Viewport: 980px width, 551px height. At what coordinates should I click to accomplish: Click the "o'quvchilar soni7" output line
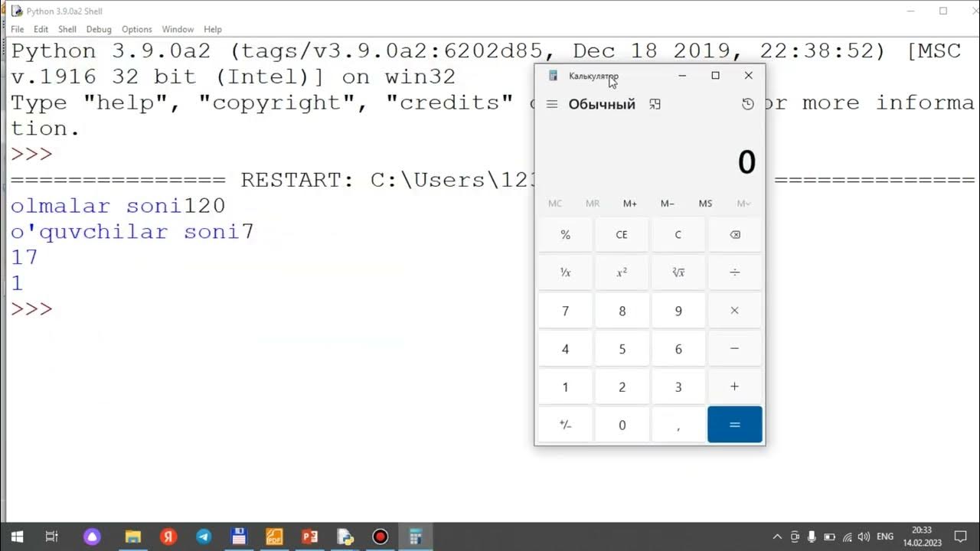pos(132,232)
